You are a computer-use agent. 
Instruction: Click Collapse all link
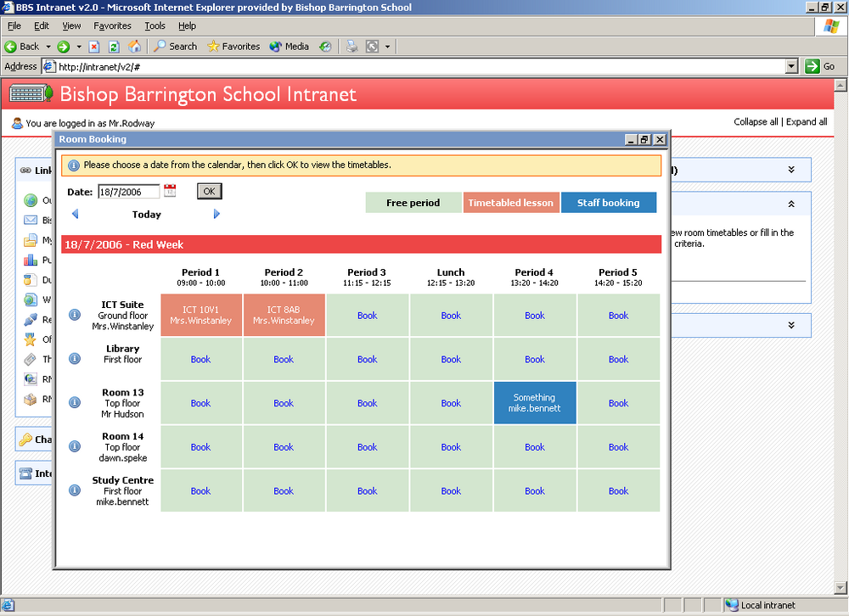pos(756,122)
